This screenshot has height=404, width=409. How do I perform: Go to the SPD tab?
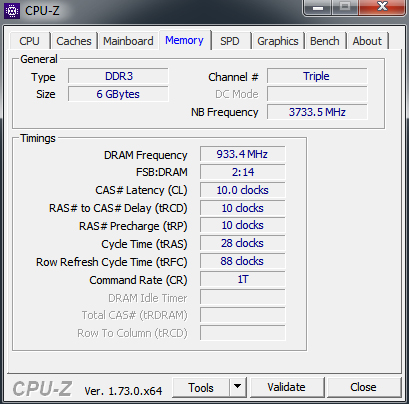click(230, 41)
